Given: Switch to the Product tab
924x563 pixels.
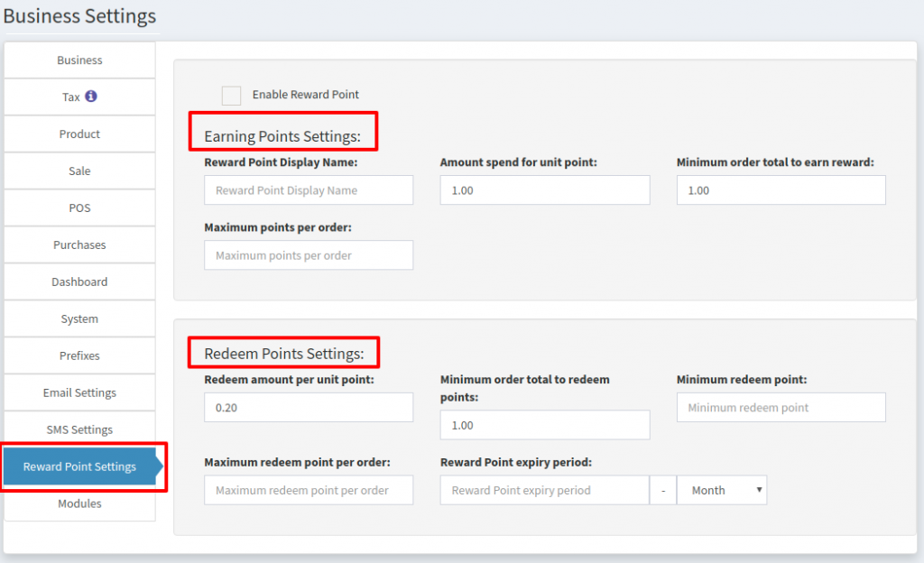Looking at the screenshot, I should click(x=79, y=134).
